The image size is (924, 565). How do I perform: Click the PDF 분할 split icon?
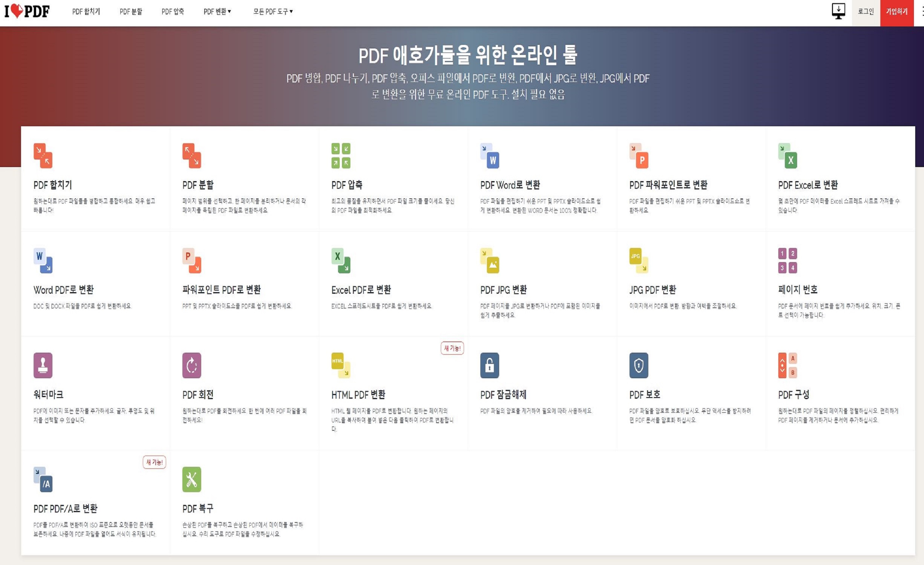192,156
